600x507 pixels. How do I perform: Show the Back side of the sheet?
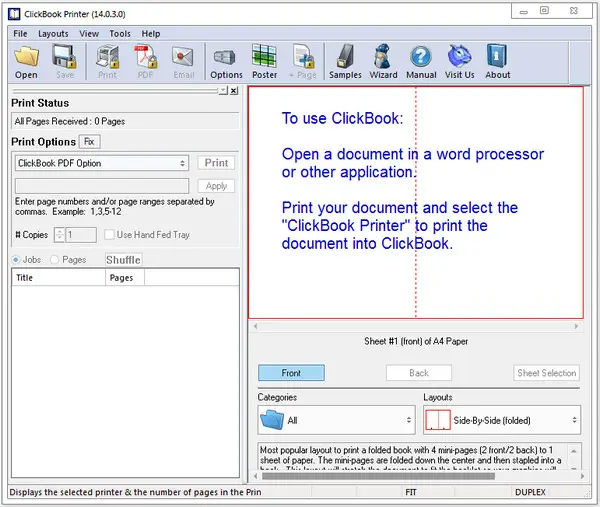[x=419, y=373]
